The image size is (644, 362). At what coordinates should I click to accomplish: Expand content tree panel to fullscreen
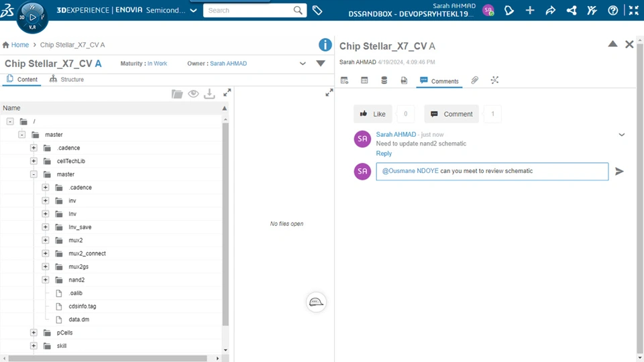[227, 93]
